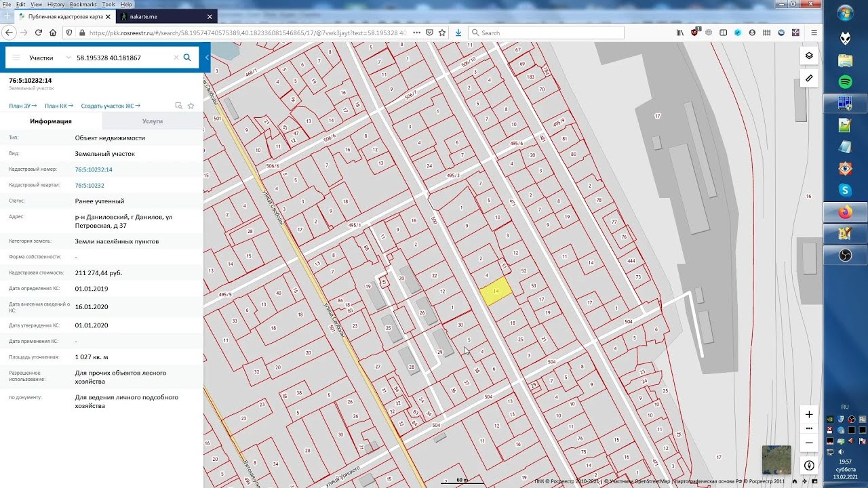Click the Firefox Search field

[546, 33]
